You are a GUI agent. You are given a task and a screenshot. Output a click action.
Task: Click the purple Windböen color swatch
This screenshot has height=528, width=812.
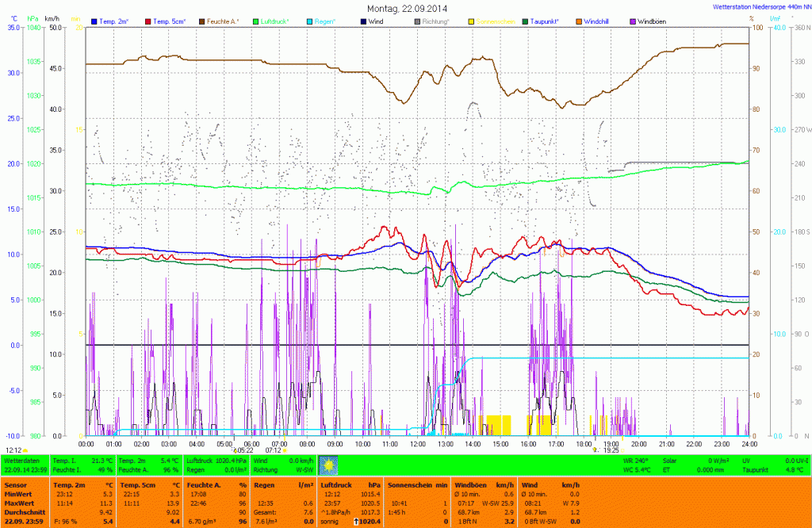click(x=632, y=21)
